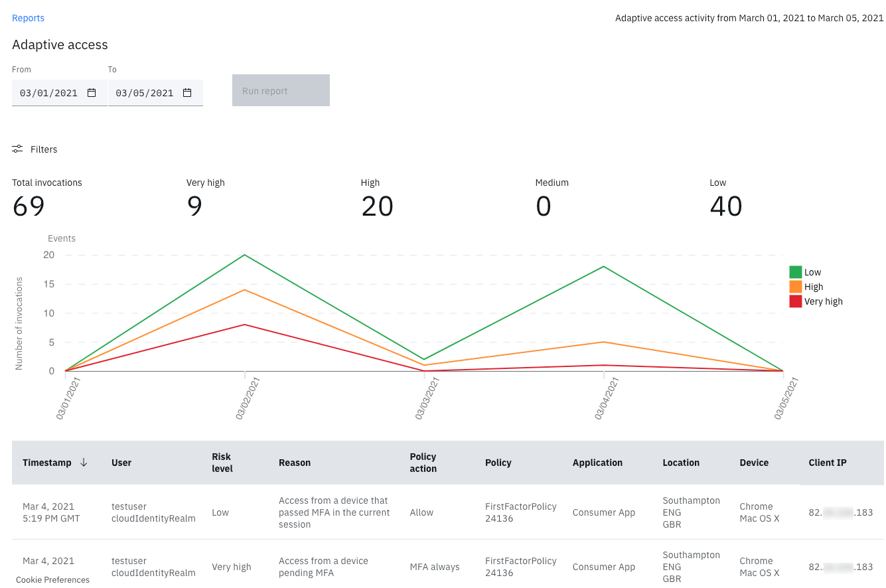Click the Medium count 0
This screenshot has height=588, width=886.
point(544,206)
